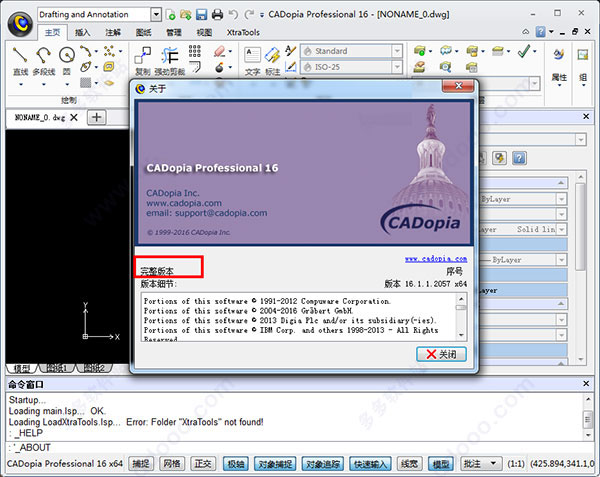This screenshot has width=600, height=477.
Task: Switch to the XtraTools ribbon tab
Action: (x=243, y=33)
